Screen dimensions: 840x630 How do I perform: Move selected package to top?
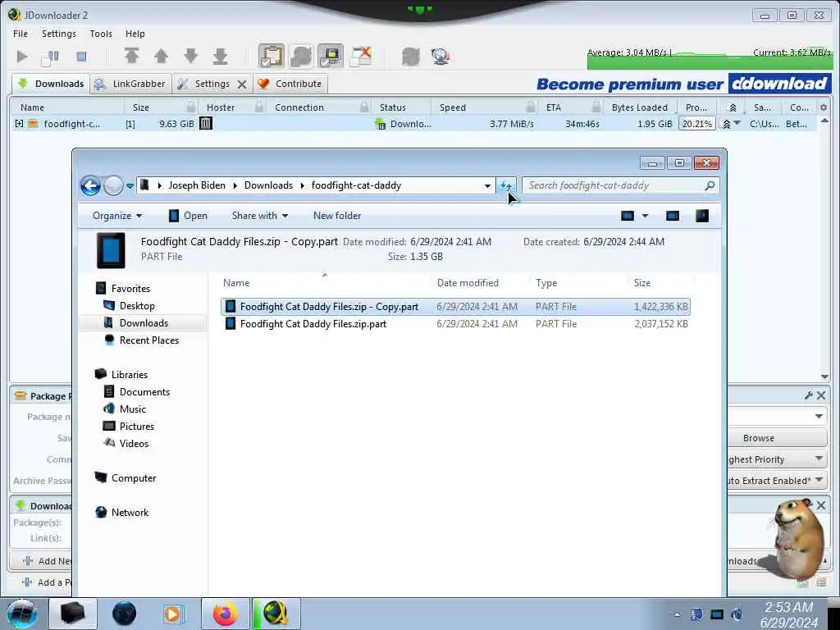132,56
